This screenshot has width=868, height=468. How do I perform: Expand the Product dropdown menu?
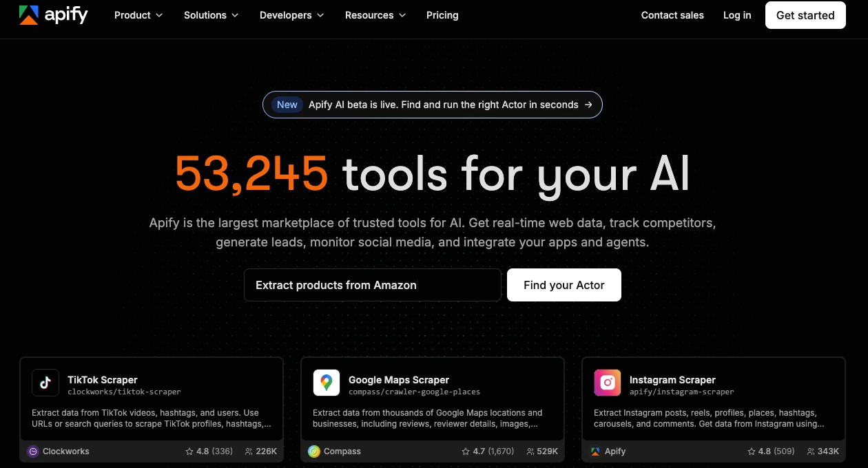pyautogui.click(x=138, y=15)
